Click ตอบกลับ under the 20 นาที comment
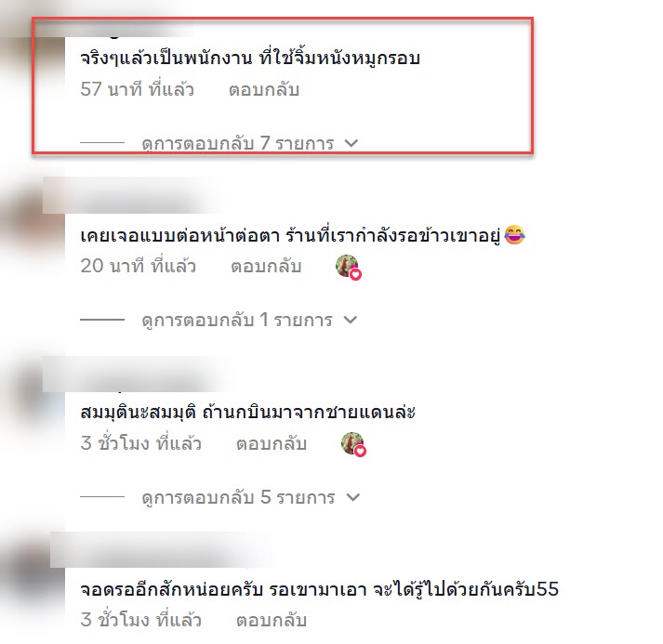The height and width of the screenshot is (644, 663). pos(266,267)
